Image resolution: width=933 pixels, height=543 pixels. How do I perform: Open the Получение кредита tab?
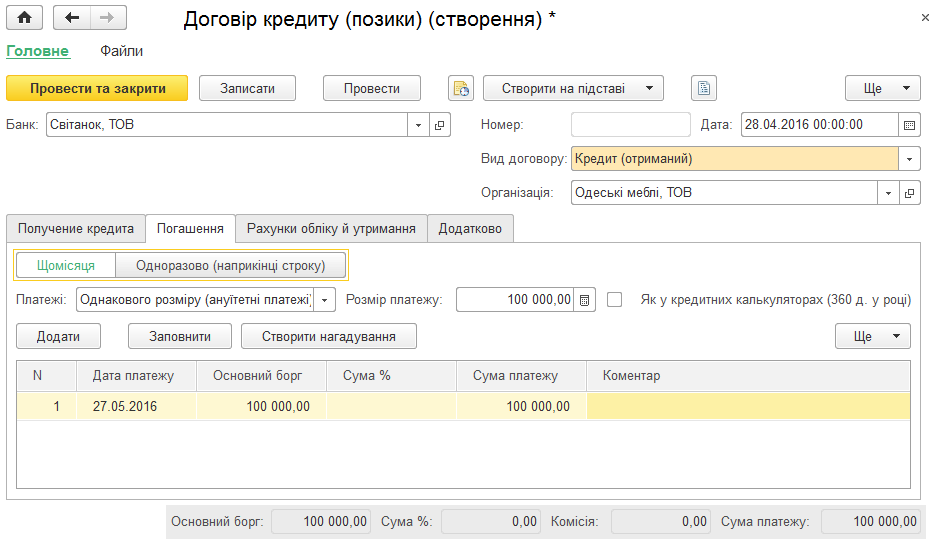point(76,228)
